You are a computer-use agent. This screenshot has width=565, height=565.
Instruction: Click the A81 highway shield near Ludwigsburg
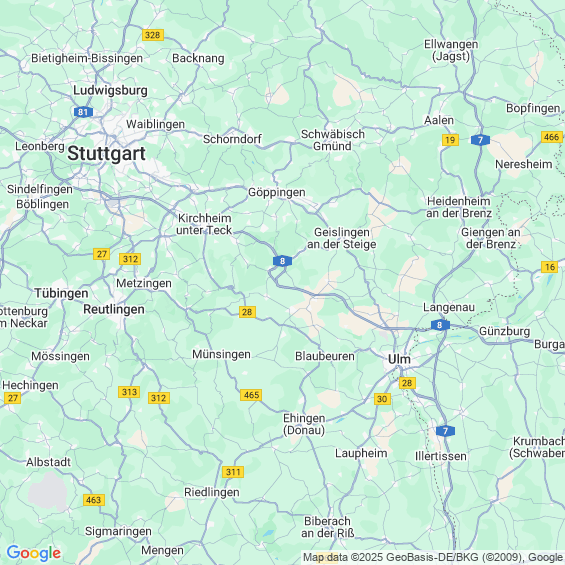pyautogui.click(x=83, y=112)
